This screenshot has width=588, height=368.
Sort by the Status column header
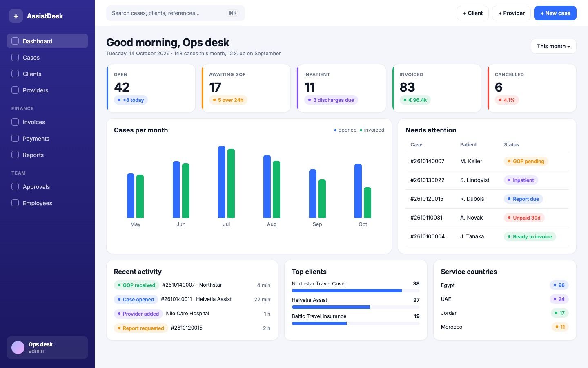512,145
